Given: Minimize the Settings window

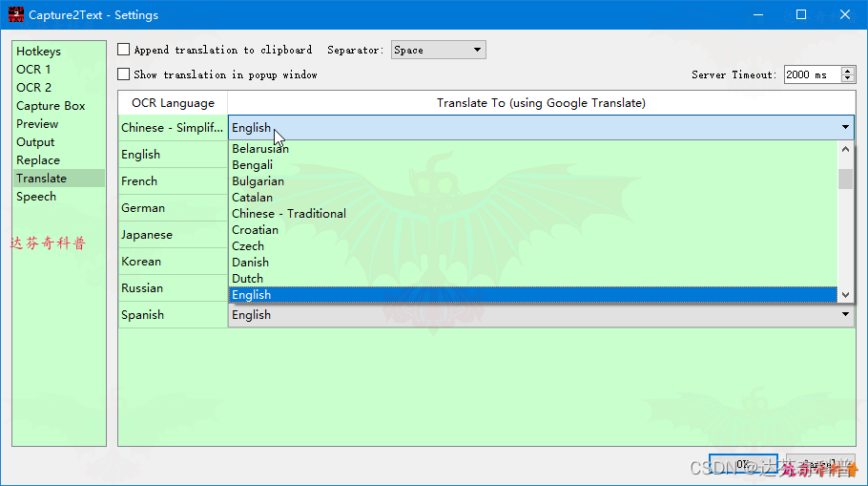Looking at the screenshot, I should 758,15.
